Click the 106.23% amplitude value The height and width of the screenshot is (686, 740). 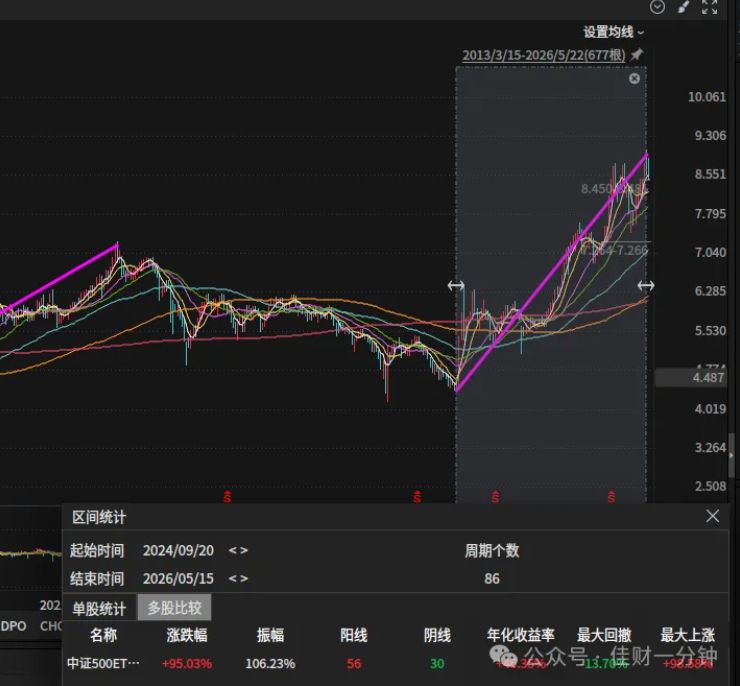270,664
